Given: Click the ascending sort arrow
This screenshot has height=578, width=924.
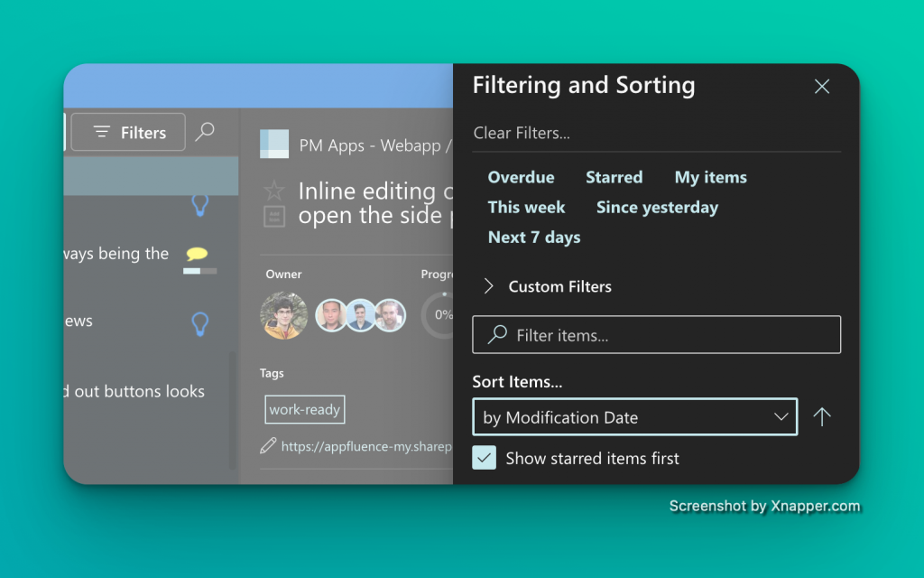Looking at the screenshot, I should click(x=821, y=416).
